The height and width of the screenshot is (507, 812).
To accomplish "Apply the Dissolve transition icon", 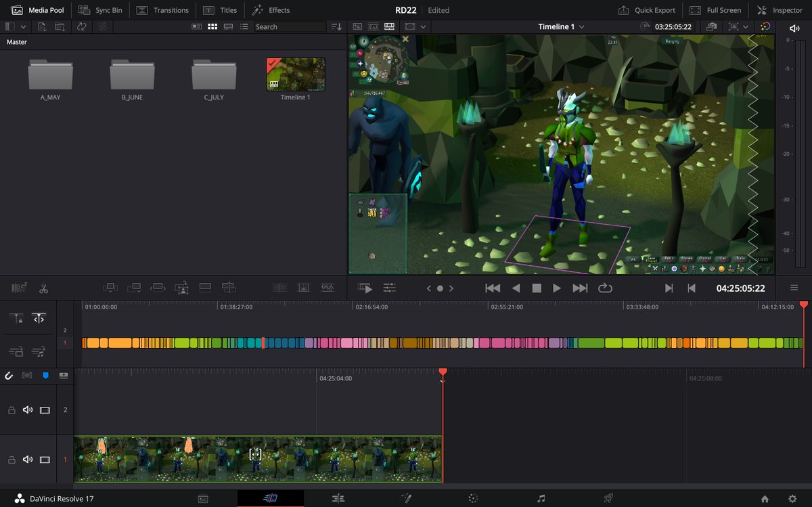I will pos(303,288).
